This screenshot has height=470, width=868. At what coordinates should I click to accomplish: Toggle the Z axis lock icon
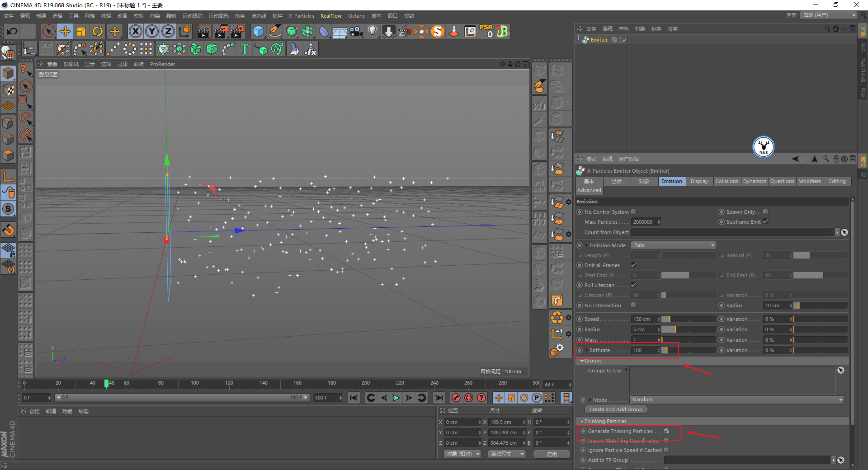point(168,31)
